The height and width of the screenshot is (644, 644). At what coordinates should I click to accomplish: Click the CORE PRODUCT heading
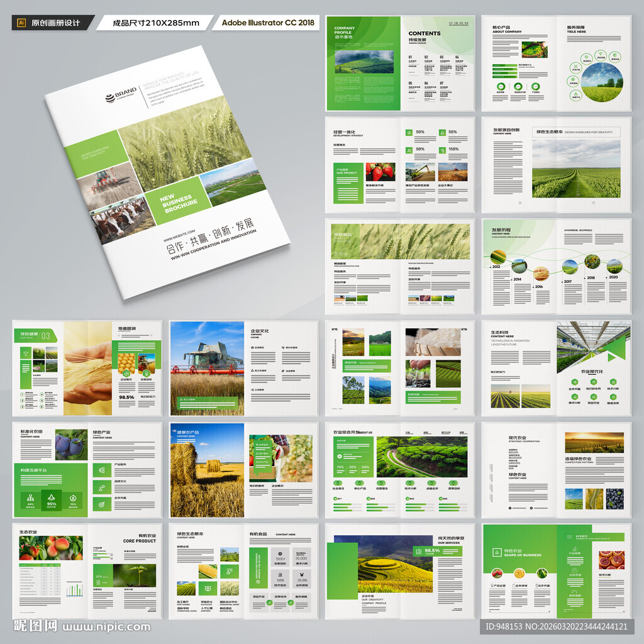point(140,541)
